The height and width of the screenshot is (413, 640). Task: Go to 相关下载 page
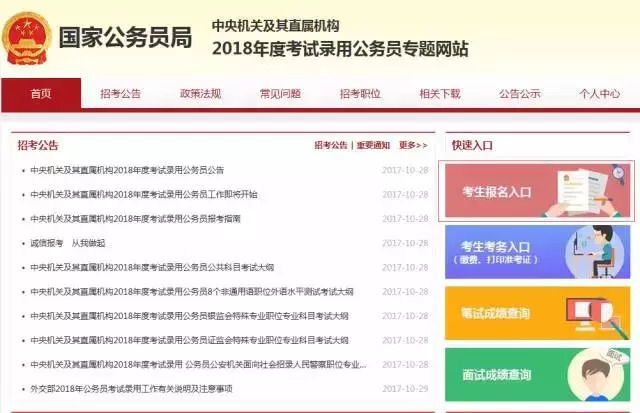click(x=440, y=94)
